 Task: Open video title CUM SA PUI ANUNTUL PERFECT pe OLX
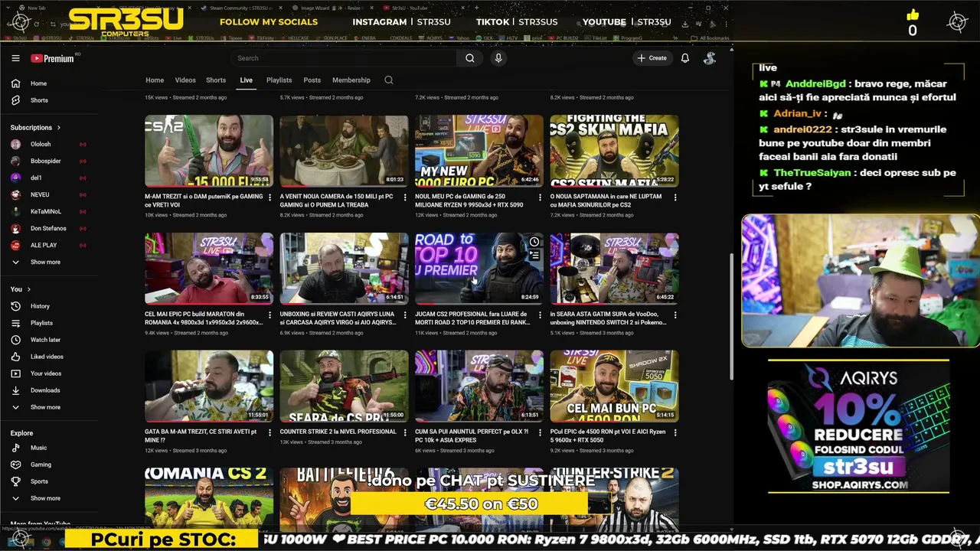(472, 436)
